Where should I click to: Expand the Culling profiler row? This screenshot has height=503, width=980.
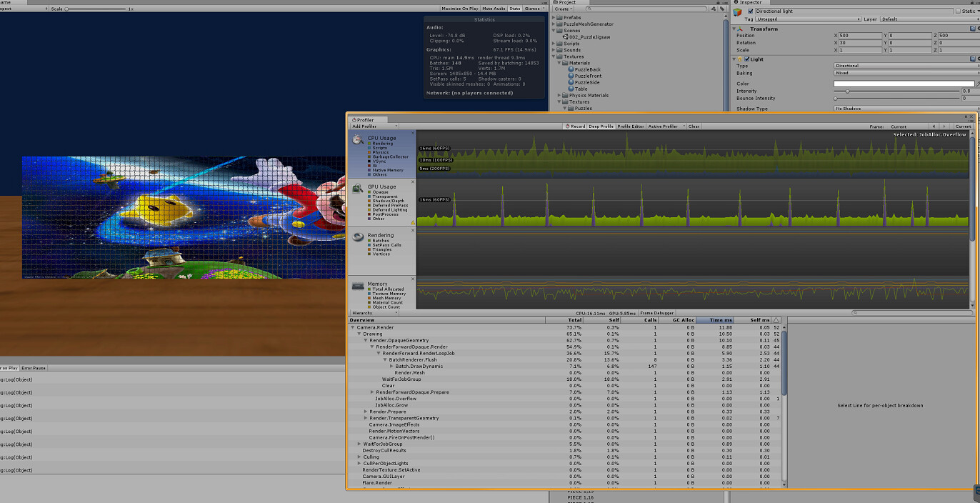(359, 457)
